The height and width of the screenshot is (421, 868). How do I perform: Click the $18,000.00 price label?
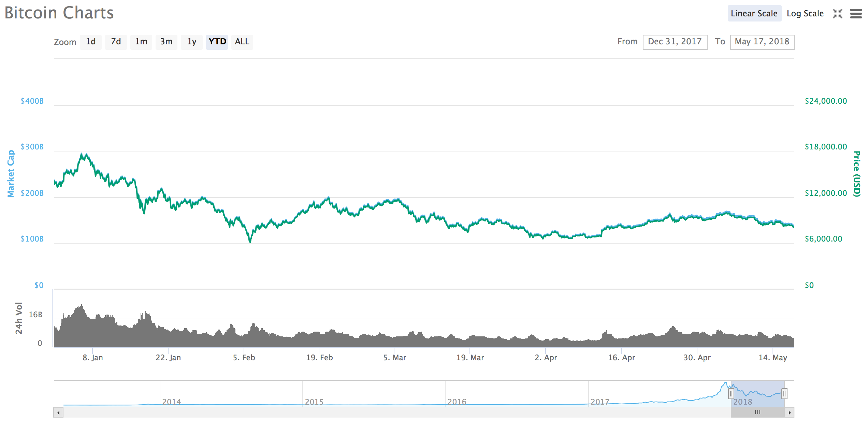click(826, 147)
